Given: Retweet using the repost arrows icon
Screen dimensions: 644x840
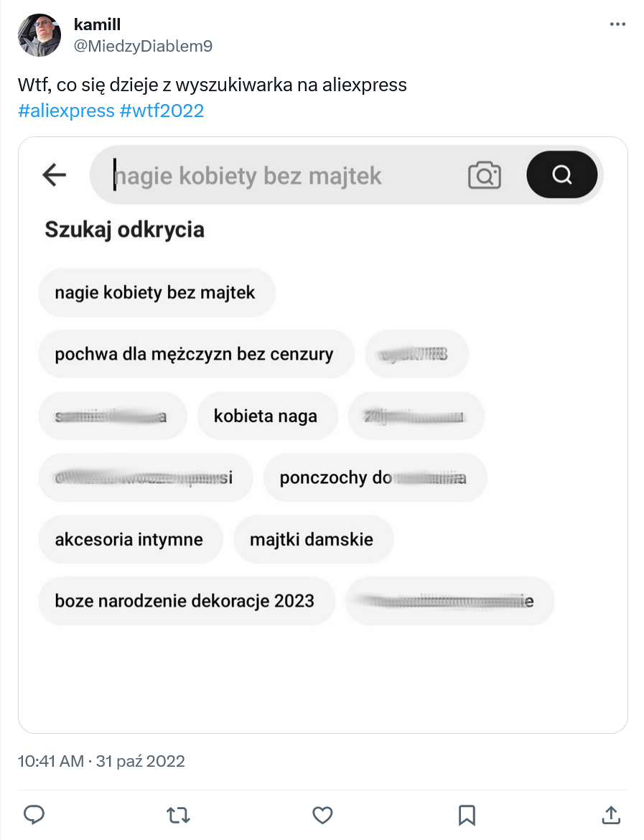Looking at the screenshot, I should tap(179, 815).
